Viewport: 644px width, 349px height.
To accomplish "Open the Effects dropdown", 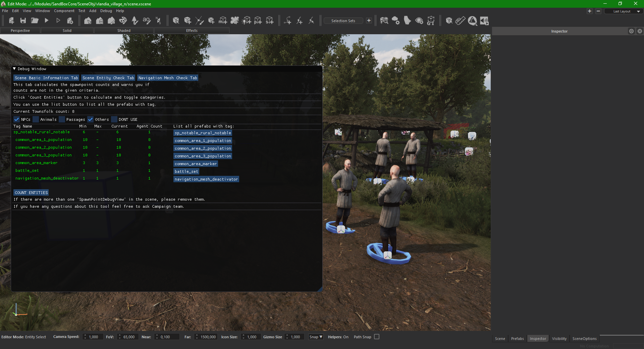I will pos(192,31).
